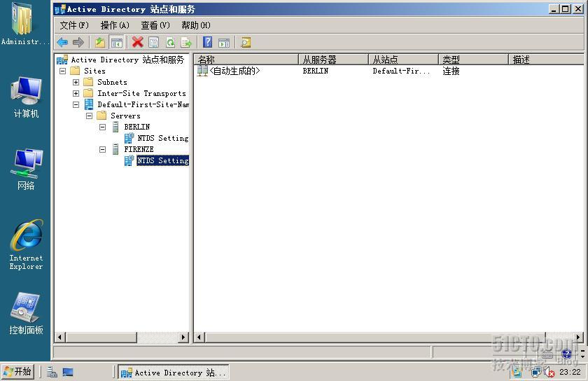The height and width of the screenshot is (381, 588).
Task: Sort by 从服务器 column header
Action: tap(333, 60)
